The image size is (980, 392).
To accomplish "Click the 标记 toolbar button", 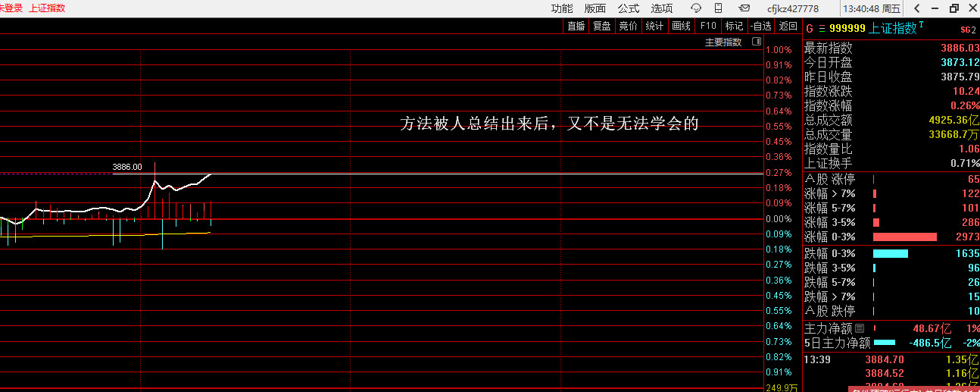I will [x=734, y=26].
